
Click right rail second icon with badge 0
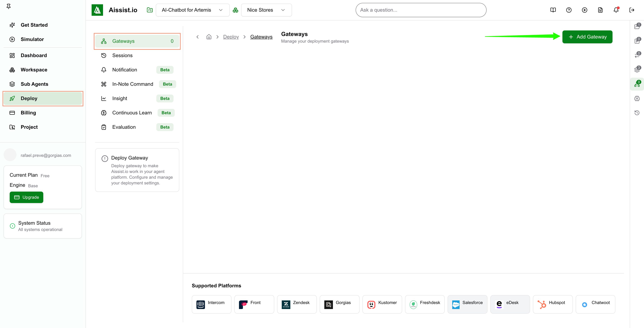(637, 40)
